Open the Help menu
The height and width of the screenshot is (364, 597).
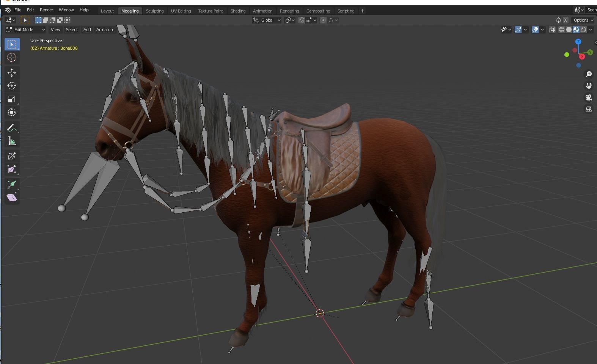[84, 10]
